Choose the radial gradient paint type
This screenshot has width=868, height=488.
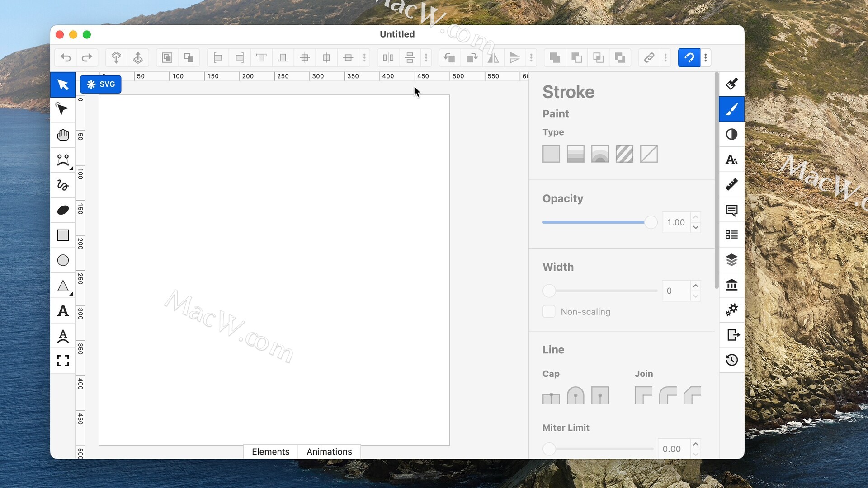point(600,154)
